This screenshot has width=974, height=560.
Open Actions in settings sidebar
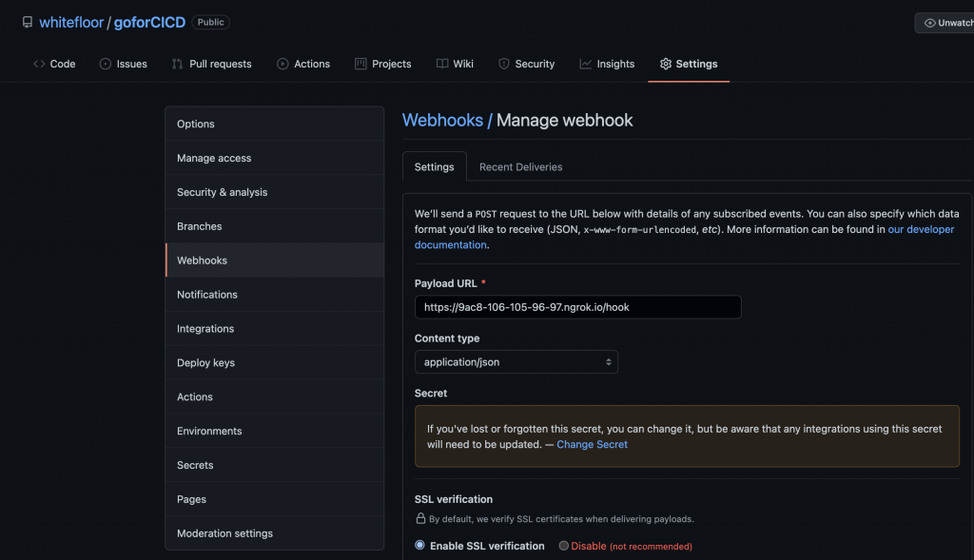[x=275, y=396]
